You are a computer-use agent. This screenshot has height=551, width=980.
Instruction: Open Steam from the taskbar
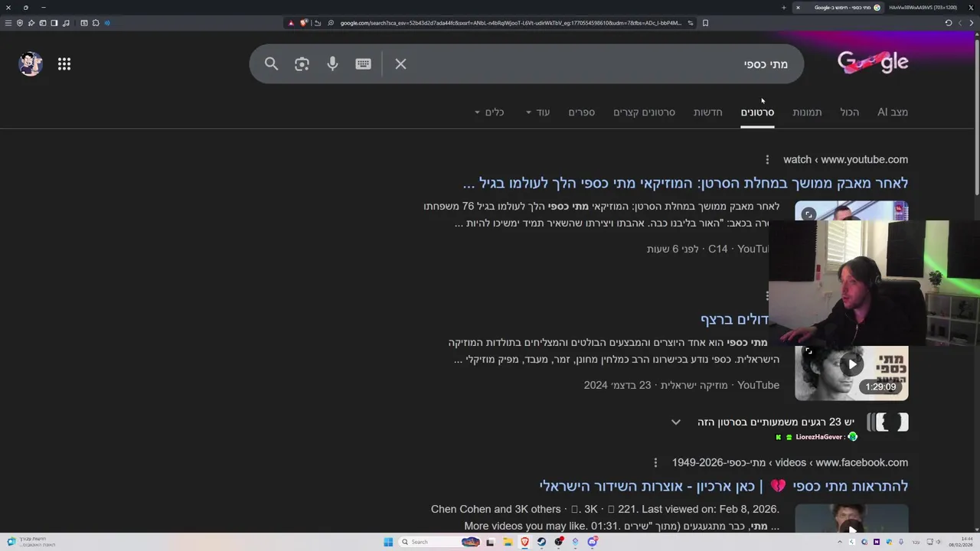[x=541, y=542]
